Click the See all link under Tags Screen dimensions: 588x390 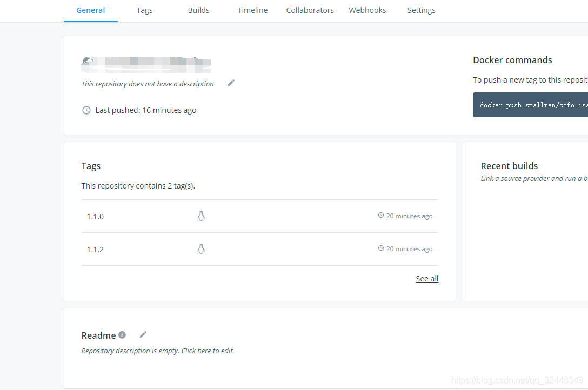point(426,278)
